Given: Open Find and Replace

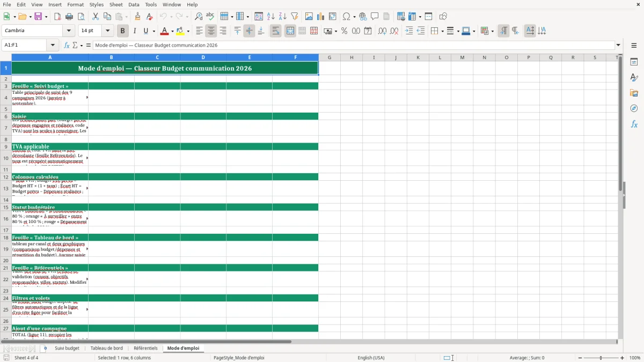Looking at the screenshot, I should tap(199, 17).
